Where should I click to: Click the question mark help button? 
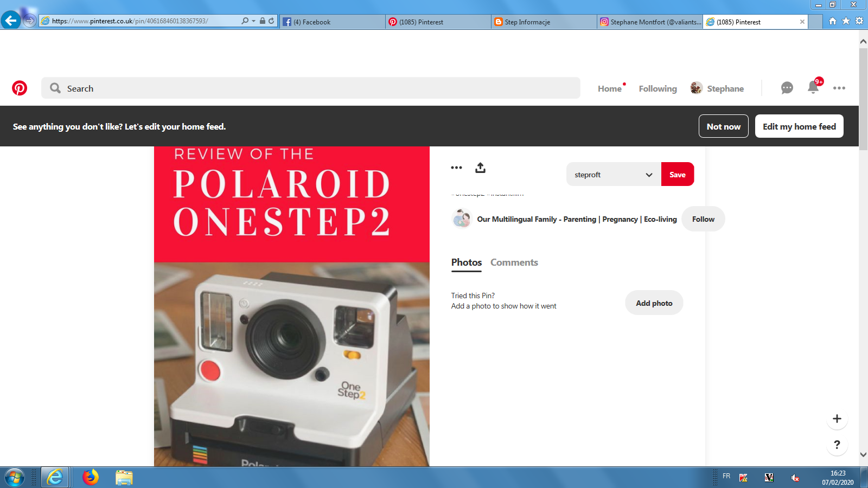[x=837, y=445]
